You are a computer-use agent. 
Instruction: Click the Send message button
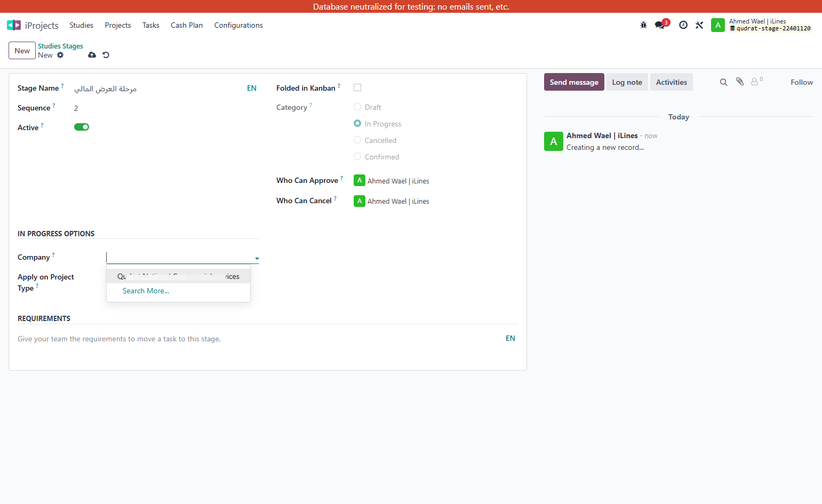[x=574, y=82]
